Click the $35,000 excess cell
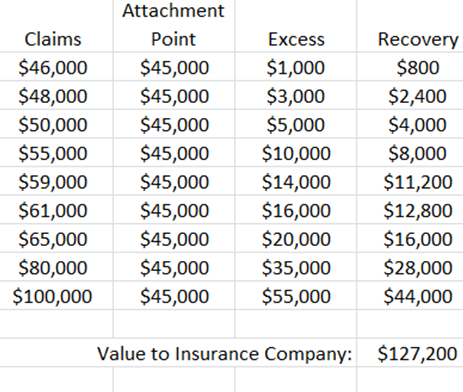The width and height of the screenshot is (463, 392). tap(296, 267)
